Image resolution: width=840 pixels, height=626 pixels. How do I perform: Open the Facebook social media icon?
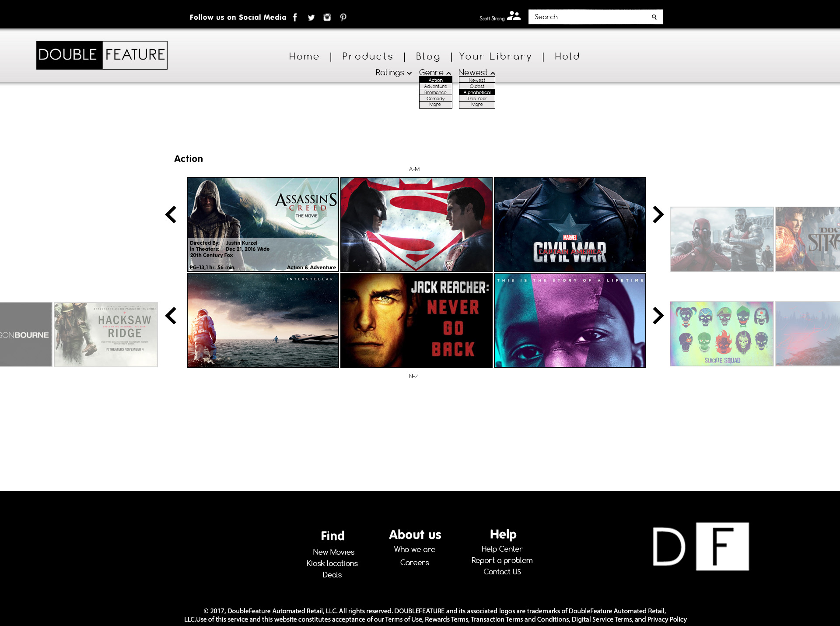point(295,17)
